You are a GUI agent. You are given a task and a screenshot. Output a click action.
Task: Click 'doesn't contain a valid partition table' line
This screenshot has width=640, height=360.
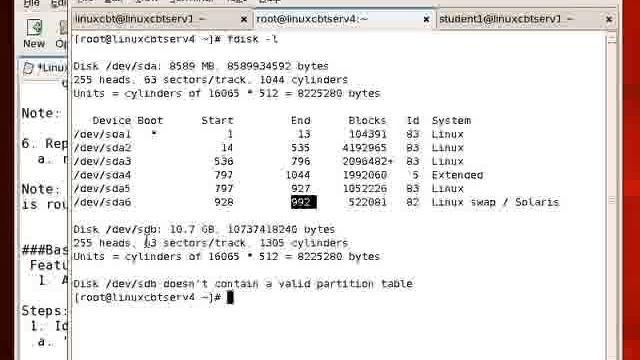click(x=243, y=284)
